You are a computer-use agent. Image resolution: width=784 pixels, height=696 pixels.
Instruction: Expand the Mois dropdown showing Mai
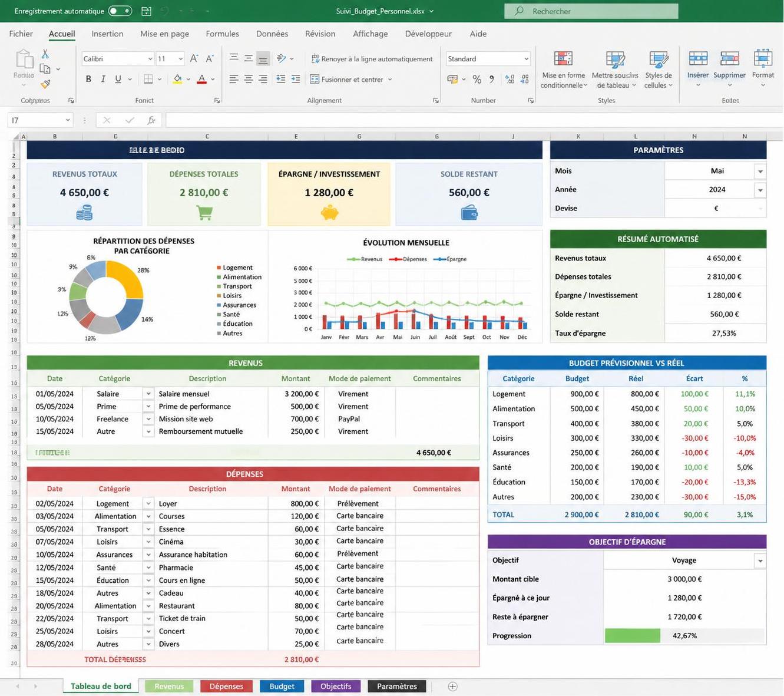point(760,171)
